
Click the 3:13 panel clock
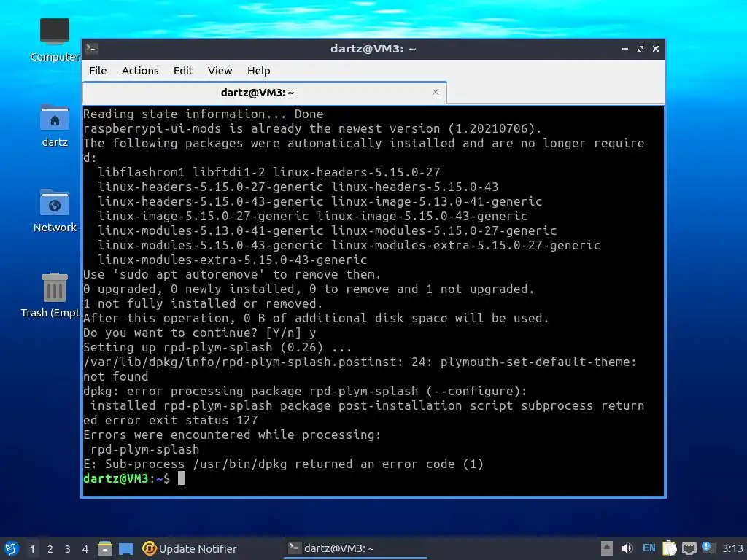(732, 548)
